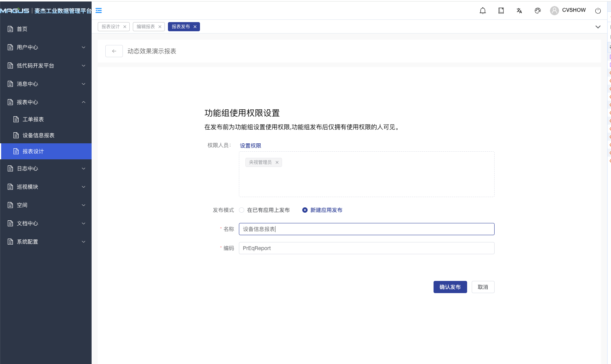The image size is (611, 364).
Task: Collapse the 报表中心 menu chevron
Action: coord(84,102)
